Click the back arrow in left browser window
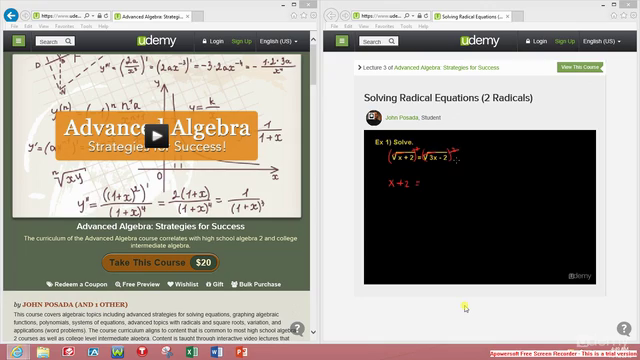Image resolution: width=640 pixels, height=360 pixels. (11, 16)
